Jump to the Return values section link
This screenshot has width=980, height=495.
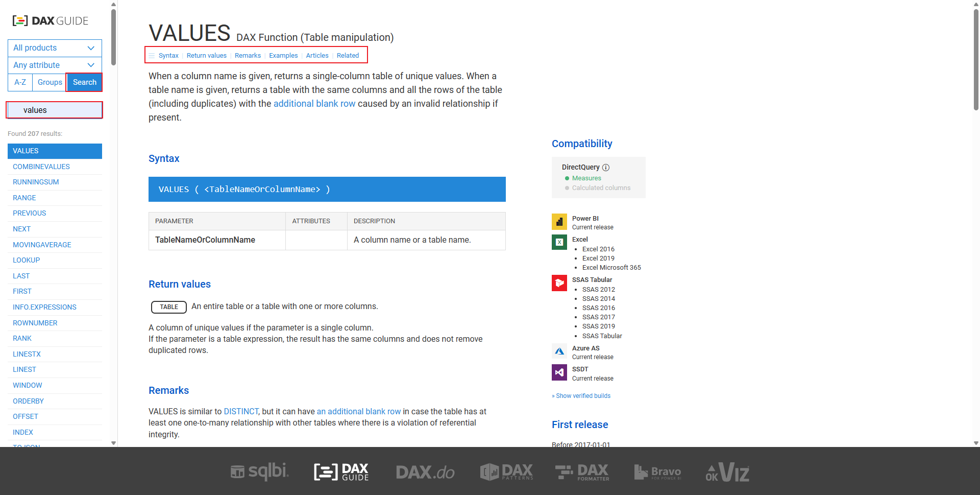click(207, 56)
